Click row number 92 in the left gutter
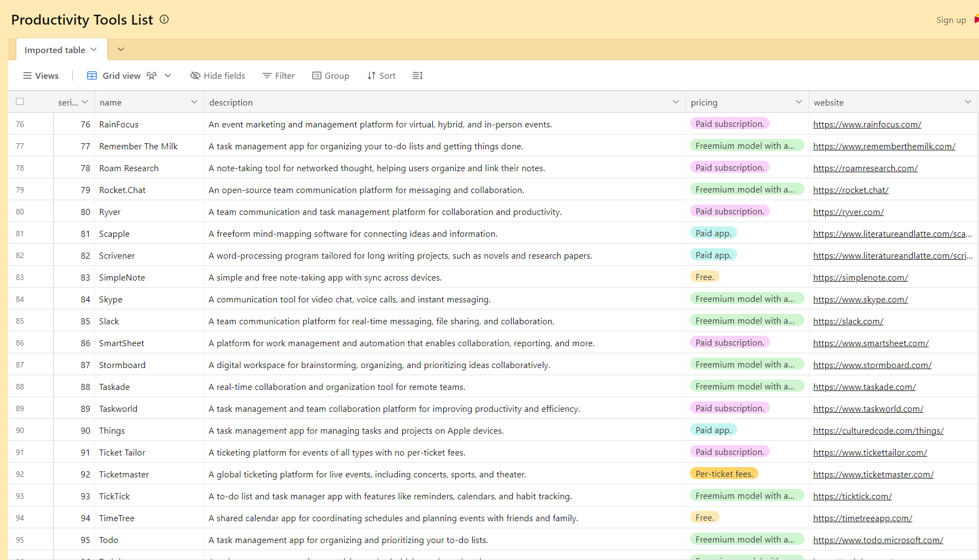 [x=20, y=474]
